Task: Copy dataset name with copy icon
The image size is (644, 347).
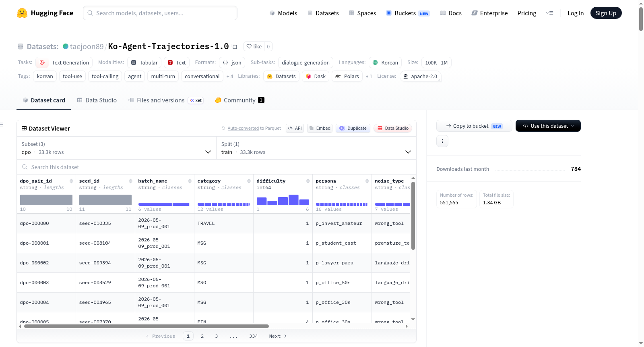Action: pyautogui.click(x=234, y=46)
